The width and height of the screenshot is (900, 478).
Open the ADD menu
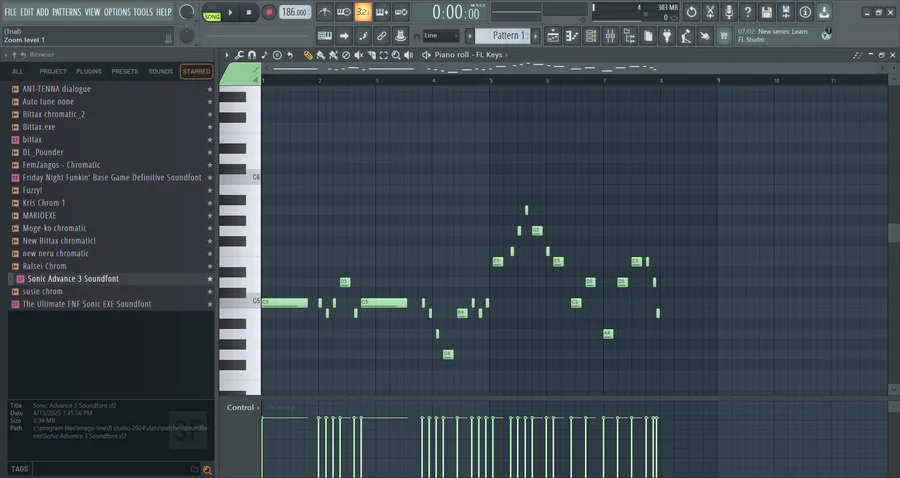click(42, 12)
